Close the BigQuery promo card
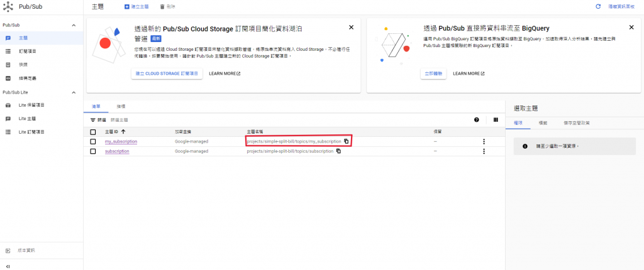Viewport: 644px width, 270px height. click(x=631, y=28)
